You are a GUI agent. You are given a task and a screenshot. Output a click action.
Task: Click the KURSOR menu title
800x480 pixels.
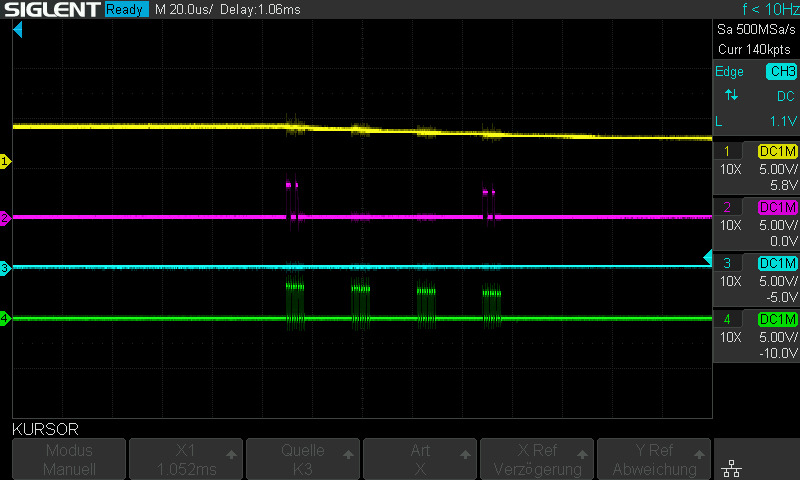pos(45,430)
